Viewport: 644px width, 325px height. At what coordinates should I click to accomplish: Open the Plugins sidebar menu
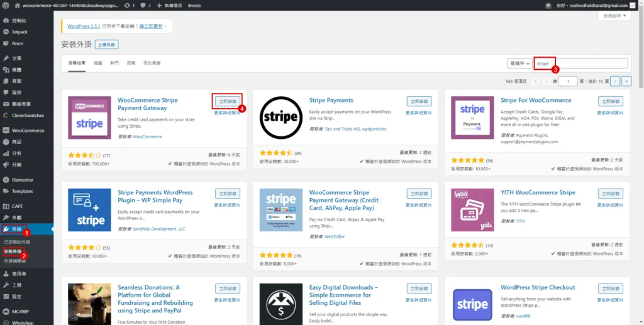click(26, 229)
